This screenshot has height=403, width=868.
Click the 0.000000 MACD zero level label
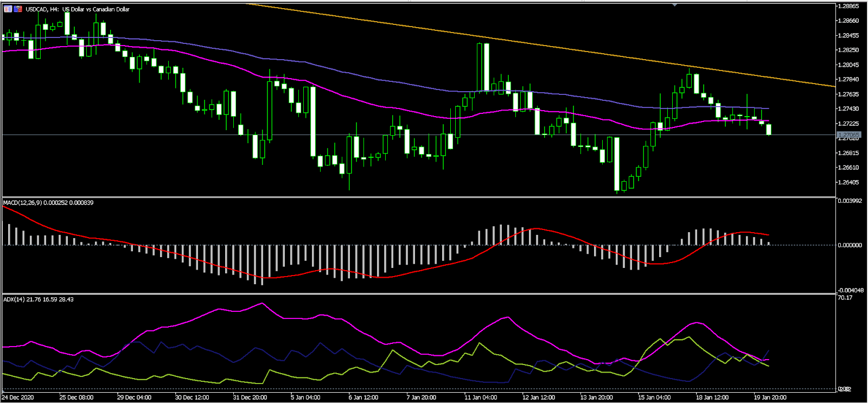850,245
